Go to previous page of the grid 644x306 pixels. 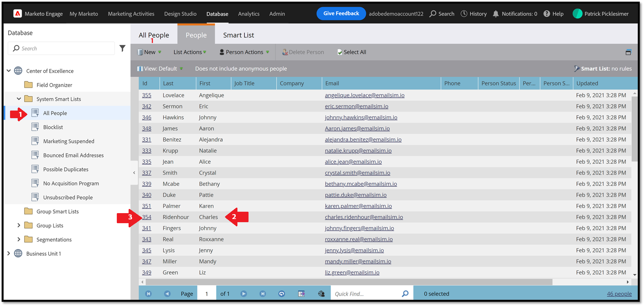click(167, 294)
